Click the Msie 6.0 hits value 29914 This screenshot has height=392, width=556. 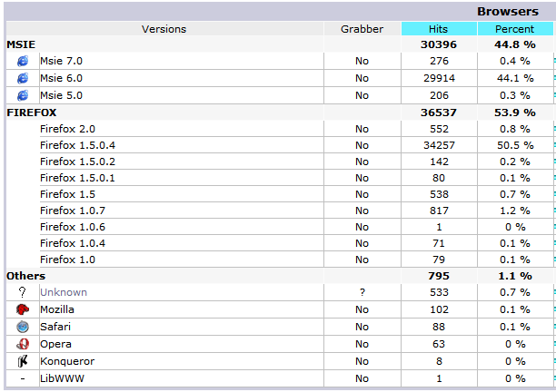439,78
